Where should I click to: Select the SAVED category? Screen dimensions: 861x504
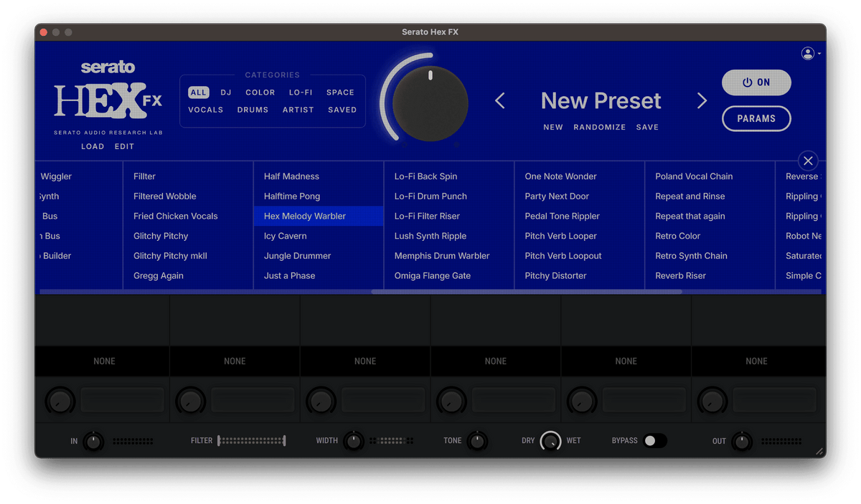click(x=342, y=110)
